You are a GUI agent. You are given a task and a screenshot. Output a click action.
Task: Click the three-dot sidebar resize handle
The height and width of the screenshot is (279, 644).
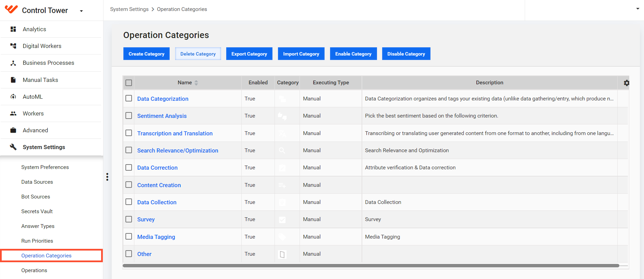click(107, 177)
